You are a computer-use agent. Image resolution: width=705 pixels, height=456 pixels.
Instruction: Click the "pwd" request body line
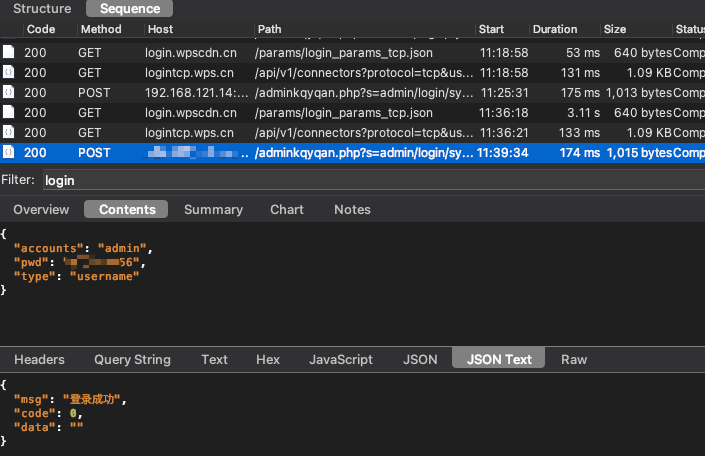(80, 262)
